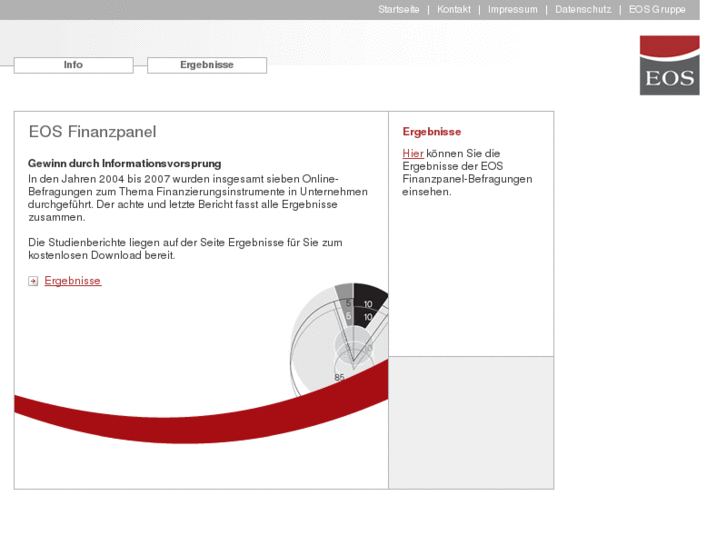Switch to the Info tab
Viewport: 727px width, 545px height.
click(74, 65)
